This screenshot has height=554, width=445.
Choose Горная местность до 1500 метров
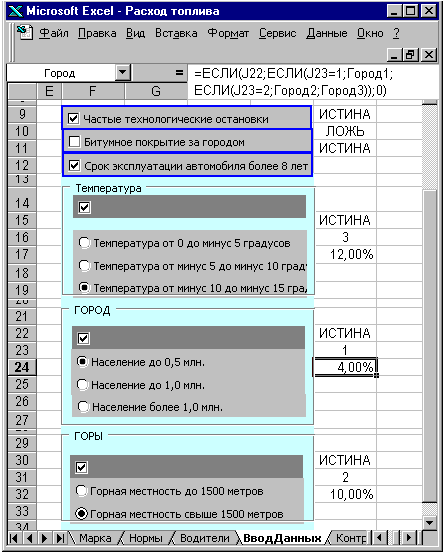click(81, 490)
